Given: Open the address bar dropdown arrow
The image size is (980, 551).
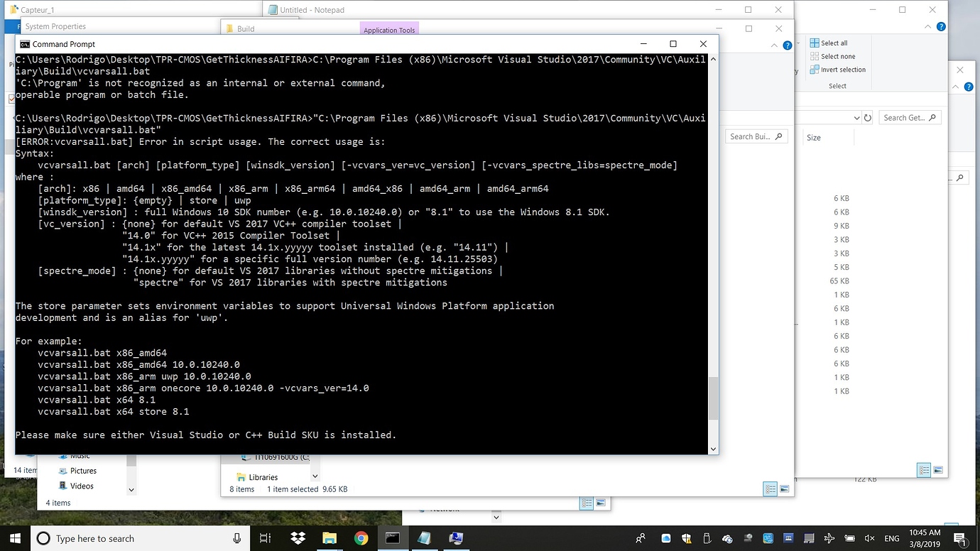Looking at the screenshot, I should 858,117.
